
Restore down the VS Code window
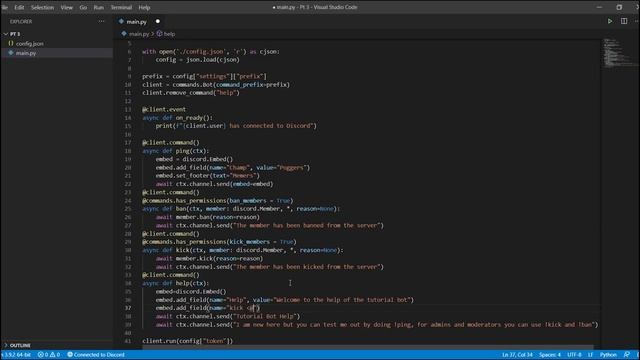tap(619, 7)
